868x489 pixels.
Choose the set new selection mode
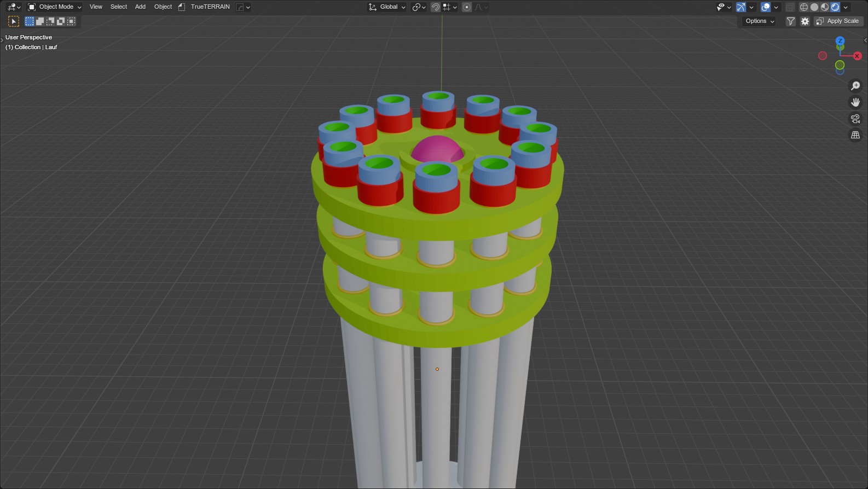[30, 21]
